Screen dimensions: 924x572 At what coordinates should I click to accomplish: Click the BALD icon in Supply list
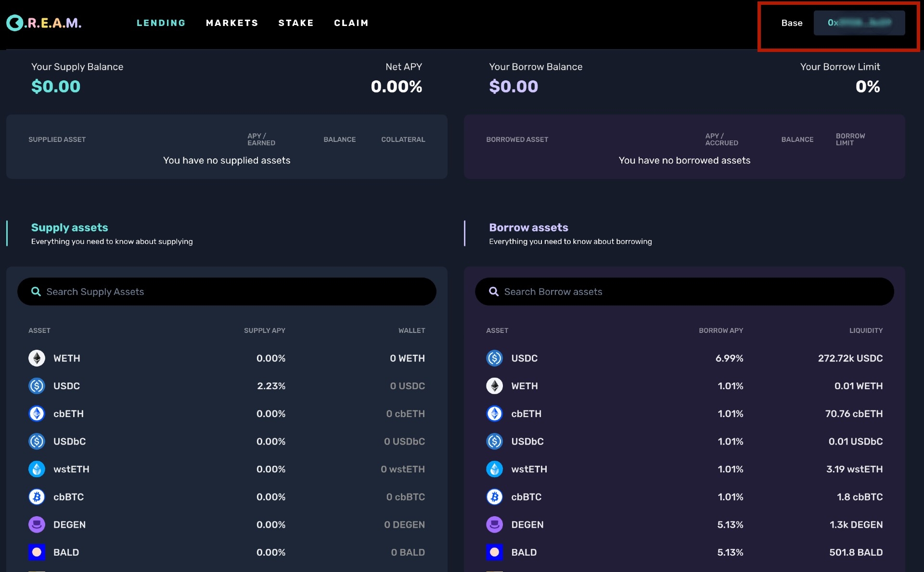37,552
